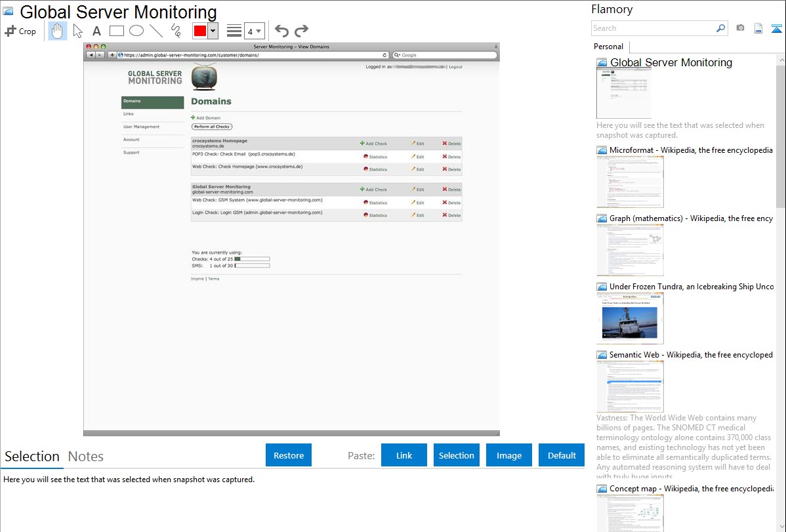Click the icon beside the list's Global Server Monitoring

pyautogui.click(x=602, y=63)
